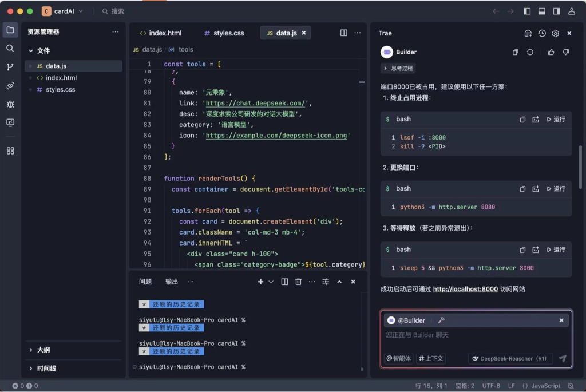Open http://localhost:8000 link
The height and width of the screenshot is (392, 586).
point(465,289)
